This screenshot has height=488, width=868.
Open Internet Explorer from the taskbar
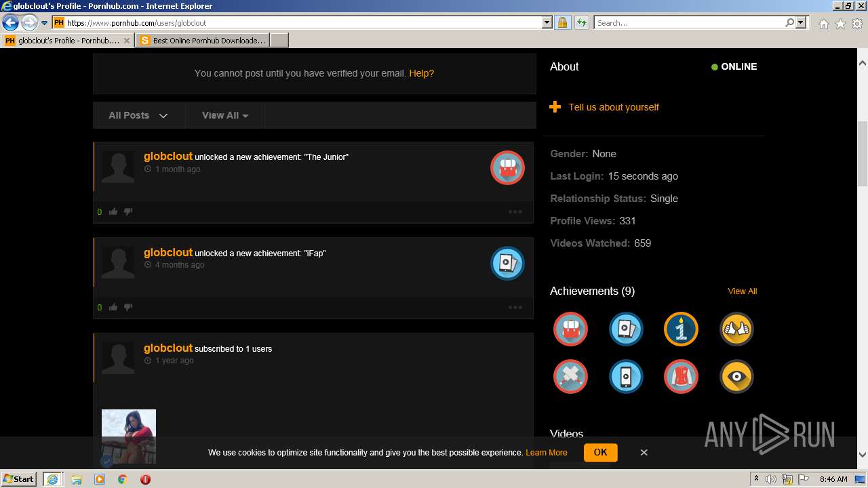[52, 479]
